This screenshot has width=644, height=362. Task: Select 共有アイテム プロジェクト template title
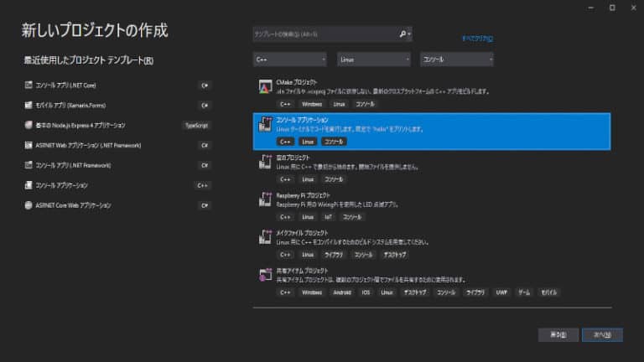(302, 271)
